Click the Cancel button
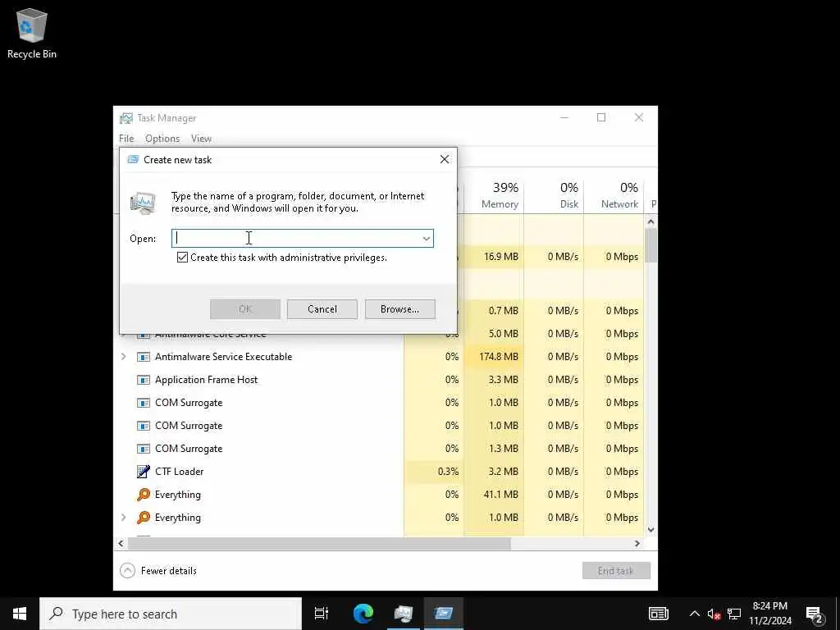Screen dimensions: 840x630 click(x=322, y=309)
